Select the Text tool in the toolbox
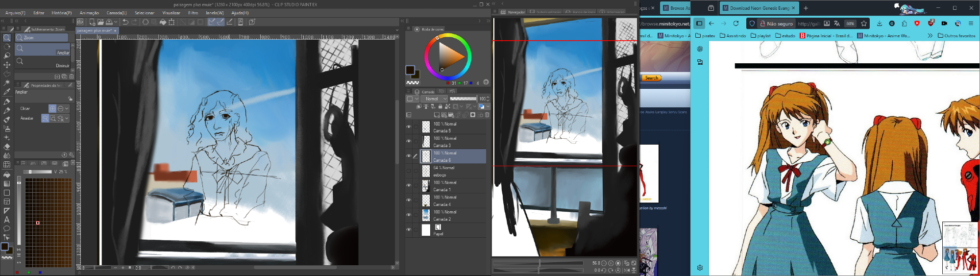980x276 pixels. [7, 220]
